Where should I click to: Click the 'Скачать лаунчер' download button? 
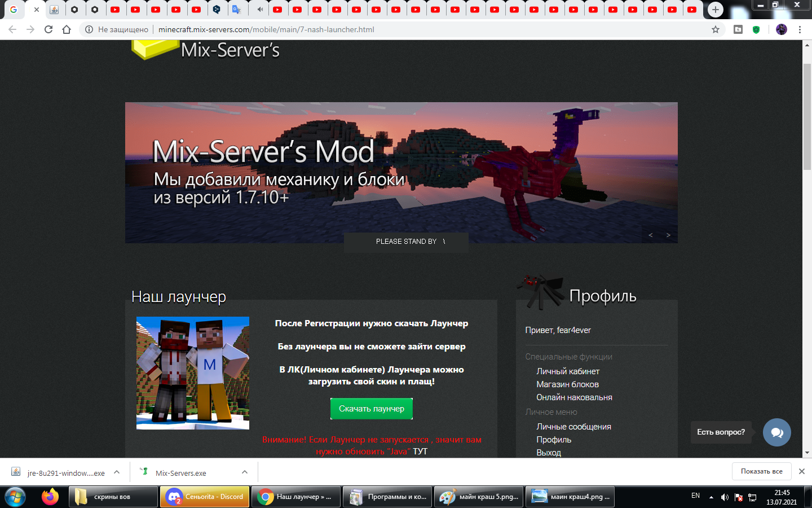tap(372, 409)
